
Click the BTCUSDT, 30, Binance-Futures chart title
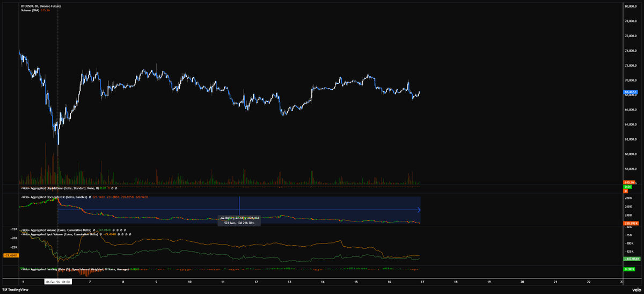click(41, 6)
